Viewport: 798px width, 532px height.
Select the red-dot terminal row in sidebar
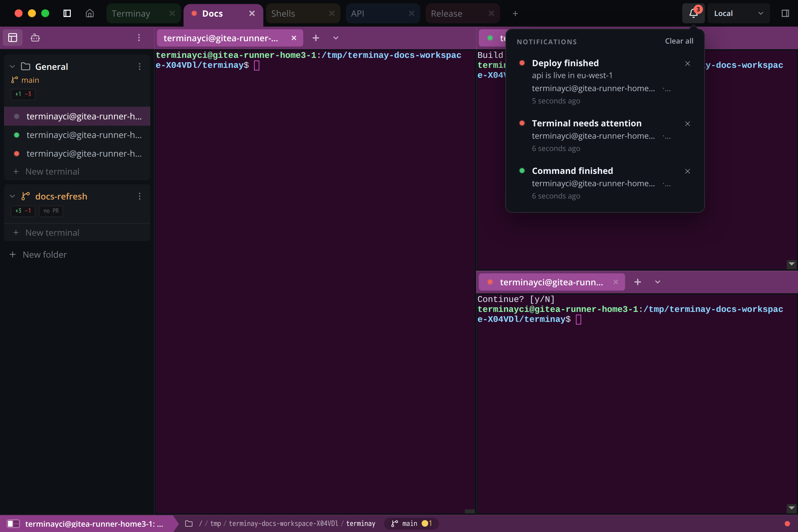coord(77,154)
